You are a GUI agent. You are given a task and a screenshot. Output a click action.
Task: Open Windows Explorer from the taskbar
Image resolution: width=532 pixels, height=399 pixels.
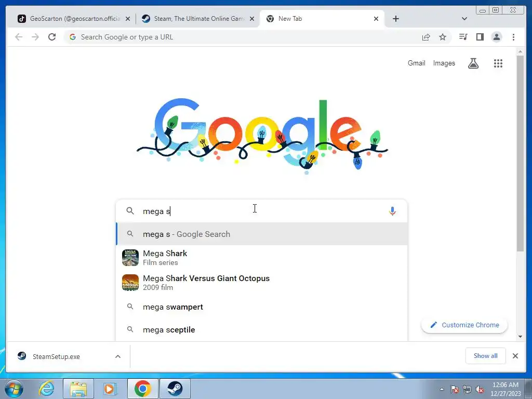[78, 389]
